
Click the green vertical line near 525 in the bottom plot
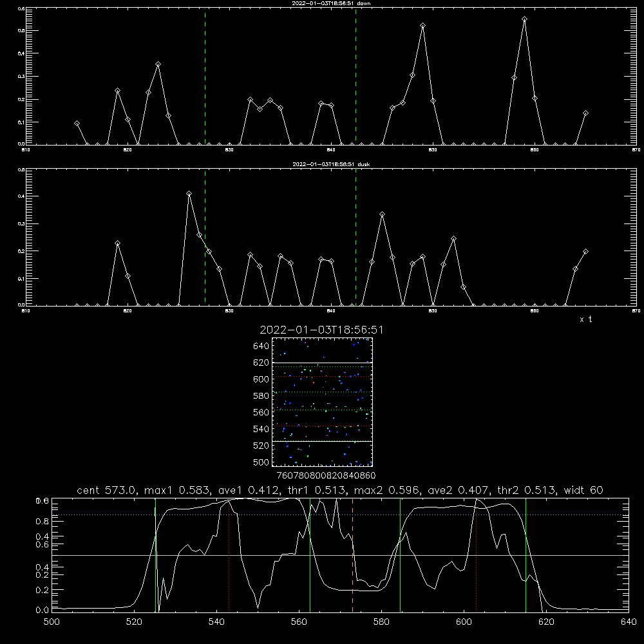[x=155, y=555]
